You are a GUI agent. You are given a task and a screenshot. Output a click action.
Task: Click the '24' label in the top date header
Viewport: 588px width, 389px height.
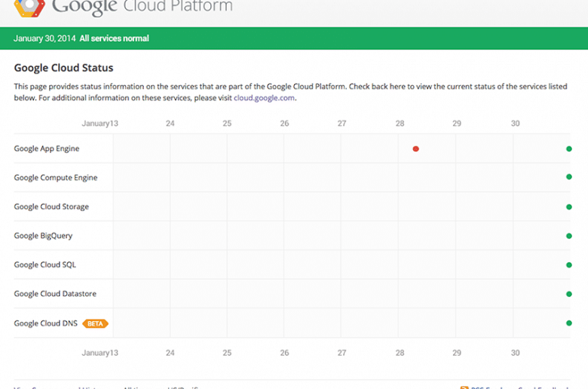click(x=170, y=124)
